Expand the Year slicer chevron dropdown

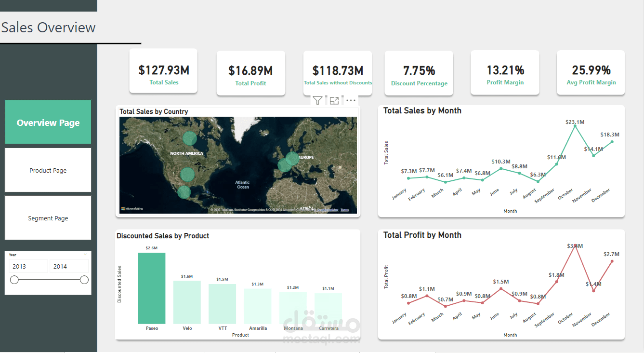click(x=85, y=254)
